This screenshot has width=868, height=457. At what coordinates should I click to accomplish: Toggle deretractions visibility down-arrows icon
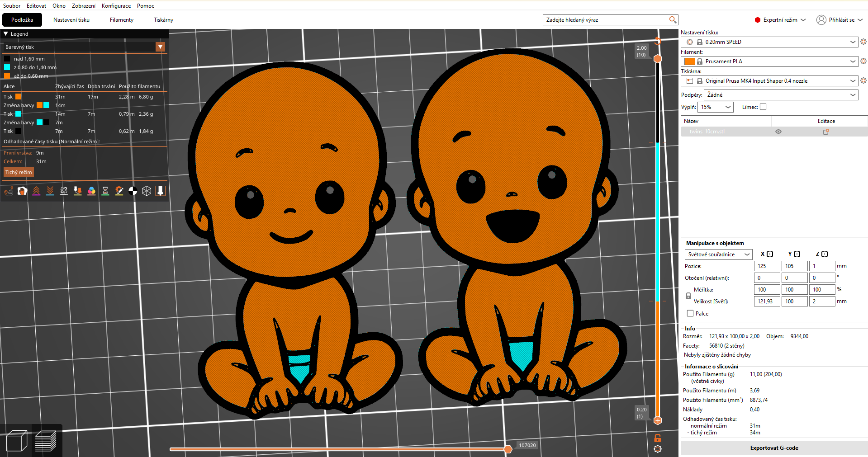[x=50, y=191]
